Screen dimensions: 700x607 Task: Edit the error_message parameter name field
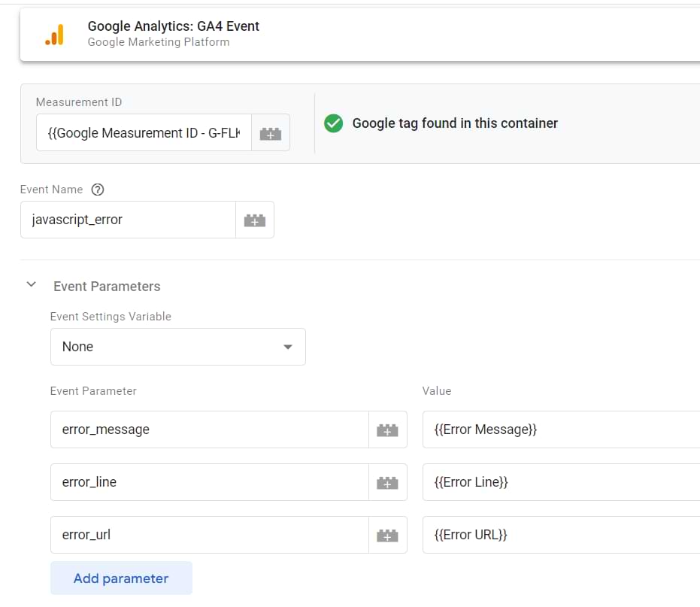[209, 429]
